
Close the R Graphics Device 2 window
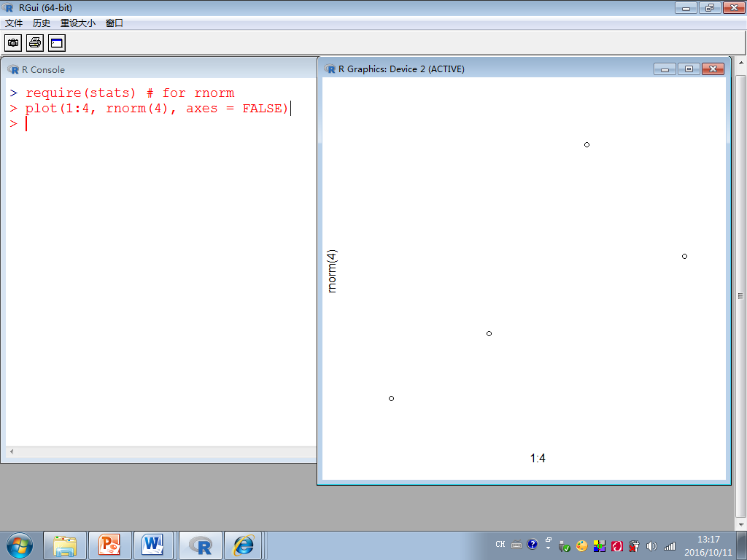713,69
